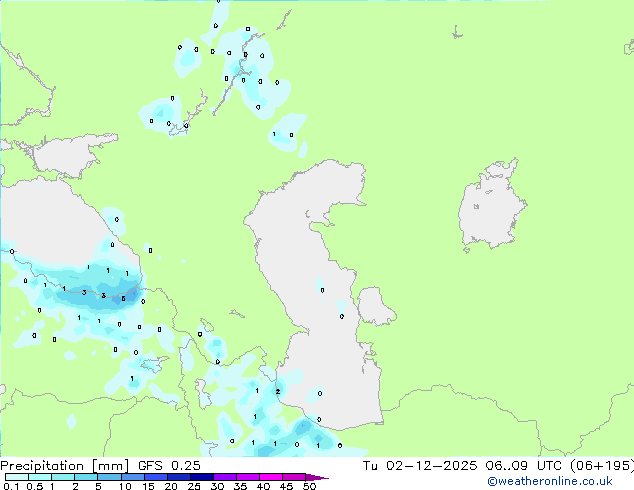Click the 40 mm legend tick label
The image size is (634, 490).
(263, 487)
